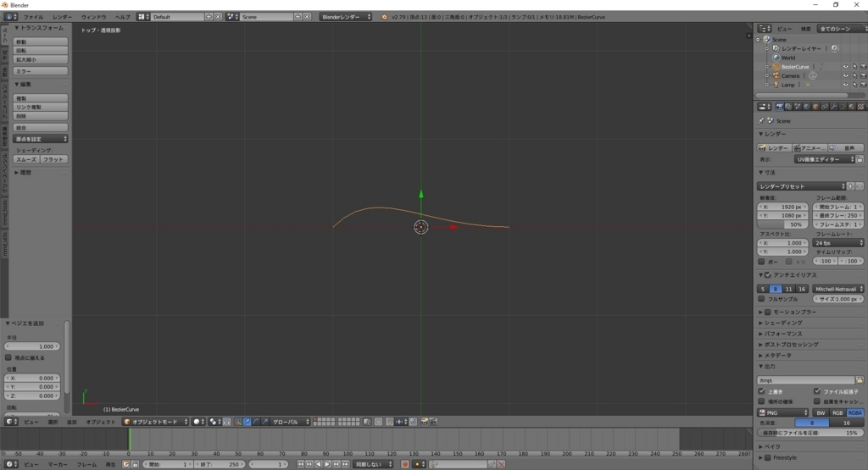
Task: Open the Render (レンダー) menu in the top bar
Action: 62,17
